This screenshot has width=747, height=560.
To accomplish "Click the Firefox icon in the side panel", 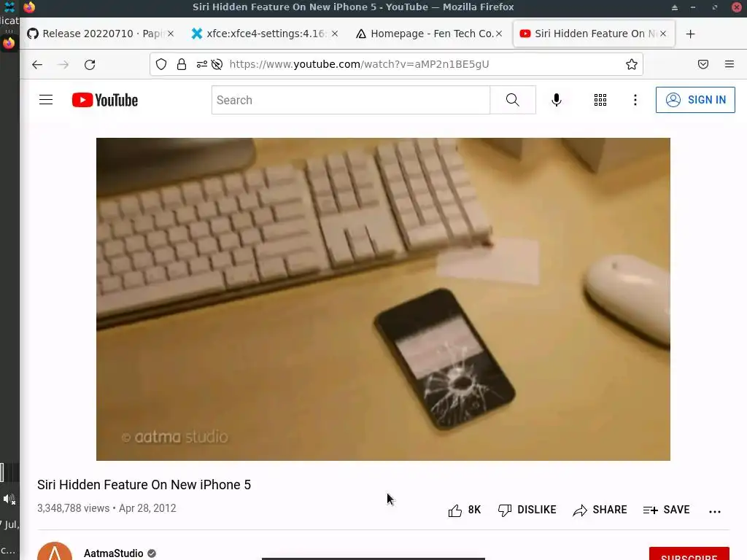I will point(9,43).
